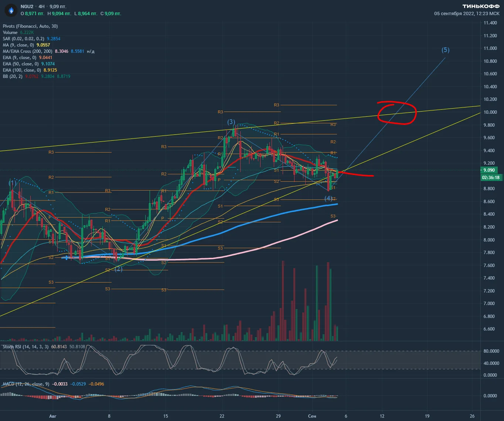
Task: Select the wave label (5)
Action: pos(445,50)
